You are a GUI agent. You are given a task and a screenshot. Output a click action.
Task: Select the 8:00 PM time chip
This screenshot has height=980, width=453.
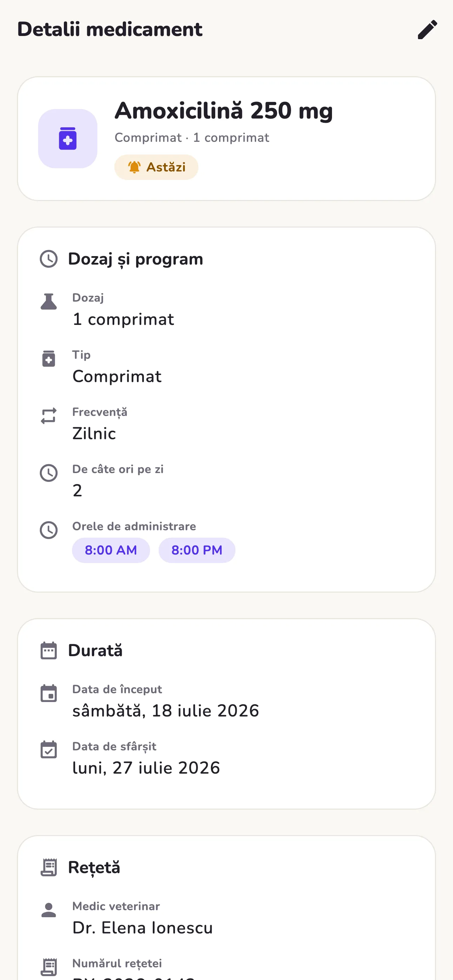[197, 550]
